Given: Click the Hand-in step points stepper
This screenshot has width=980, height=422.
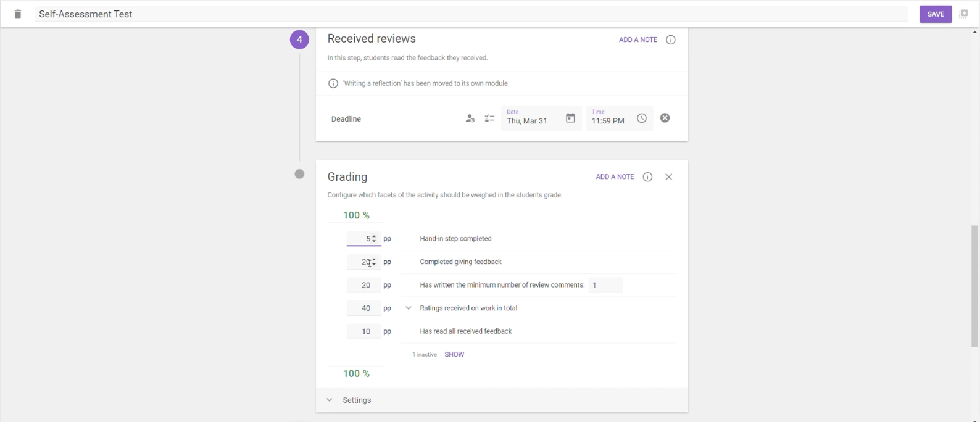Looking at the screenshot, I should [x=374, y=239].
